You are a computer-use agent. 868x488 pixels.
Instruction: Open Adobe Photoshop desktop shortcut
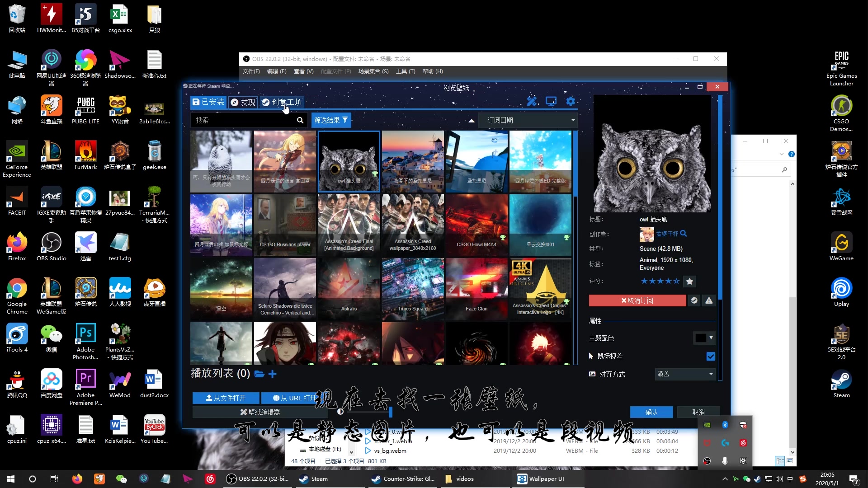tap(85, 342)
